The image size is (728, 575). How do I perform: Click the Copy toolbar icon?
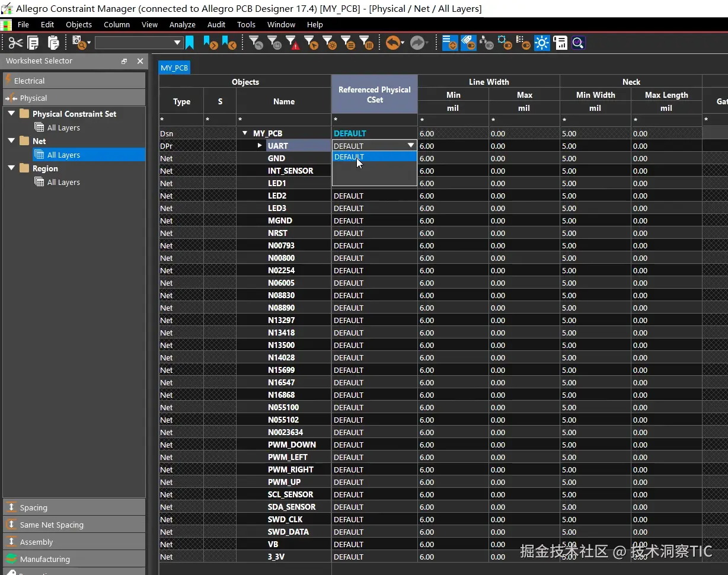tap(33, 43)
